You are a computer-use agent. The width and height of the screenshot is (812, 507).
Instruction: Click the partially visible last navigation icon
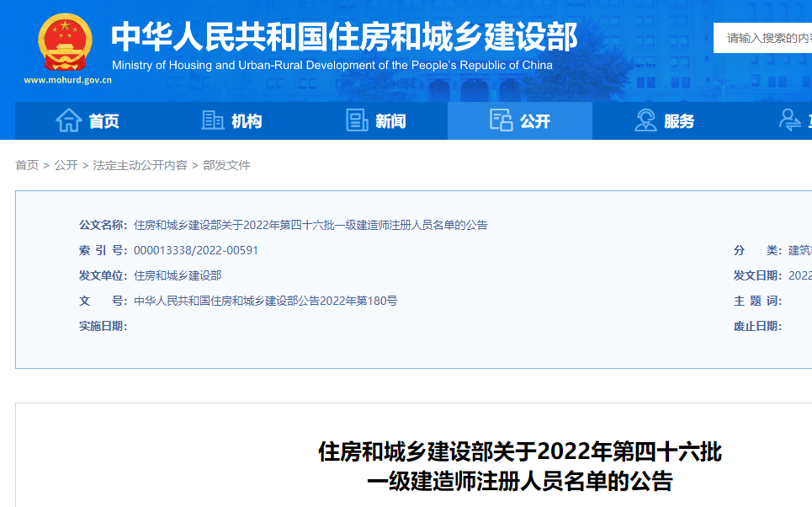click(791, 120)
